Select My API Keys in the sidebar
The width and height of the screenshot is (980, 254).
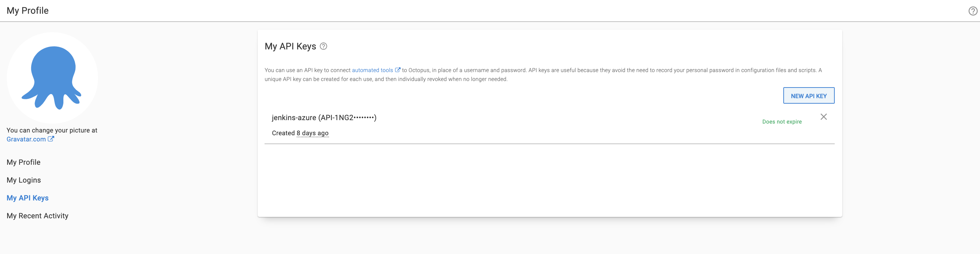27,198
